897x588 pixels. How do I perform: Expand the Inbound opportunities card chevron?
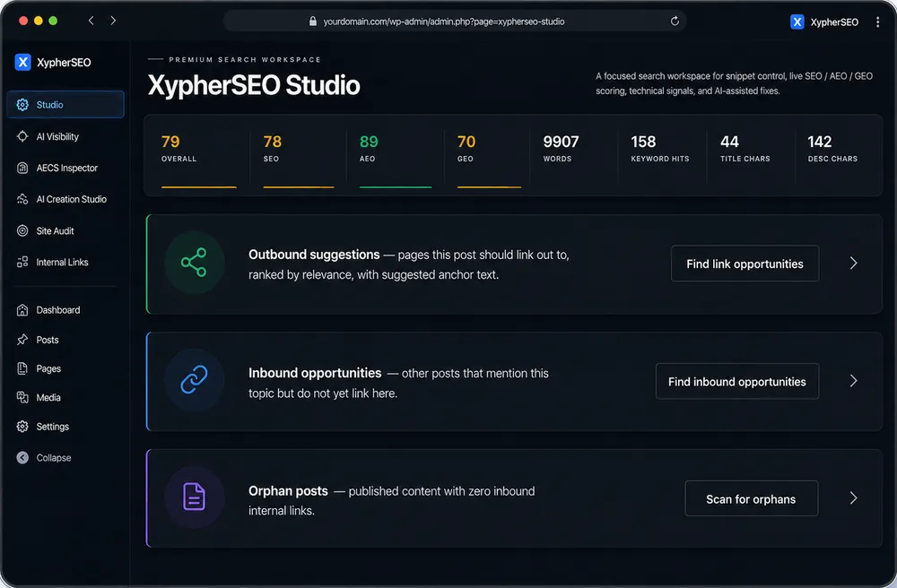tap(854, 381)
